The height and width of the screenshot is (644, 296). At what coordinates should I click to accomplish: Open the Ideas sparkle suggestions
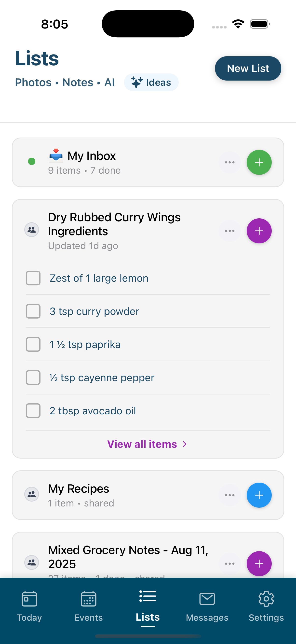151,82
